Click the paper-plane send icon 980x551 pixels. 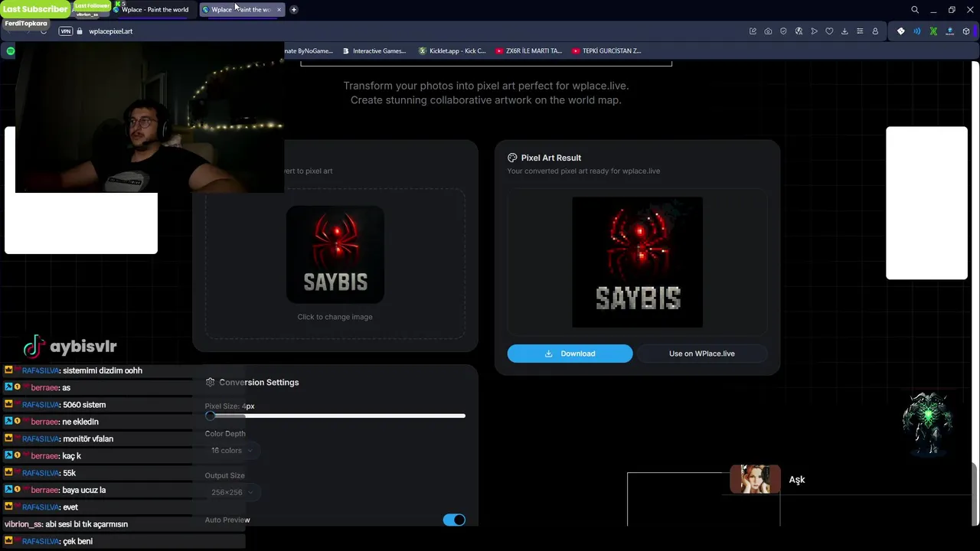pyautogui.click(x=814, y=31)
